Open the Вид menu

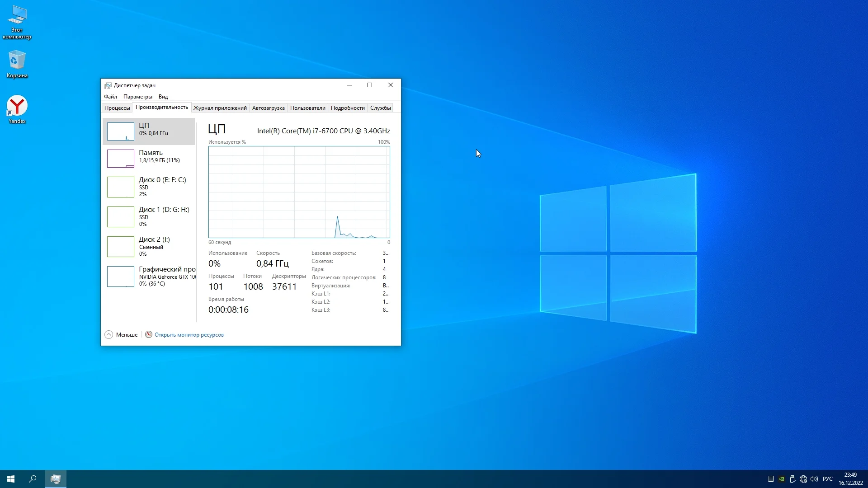coord(163,97)
